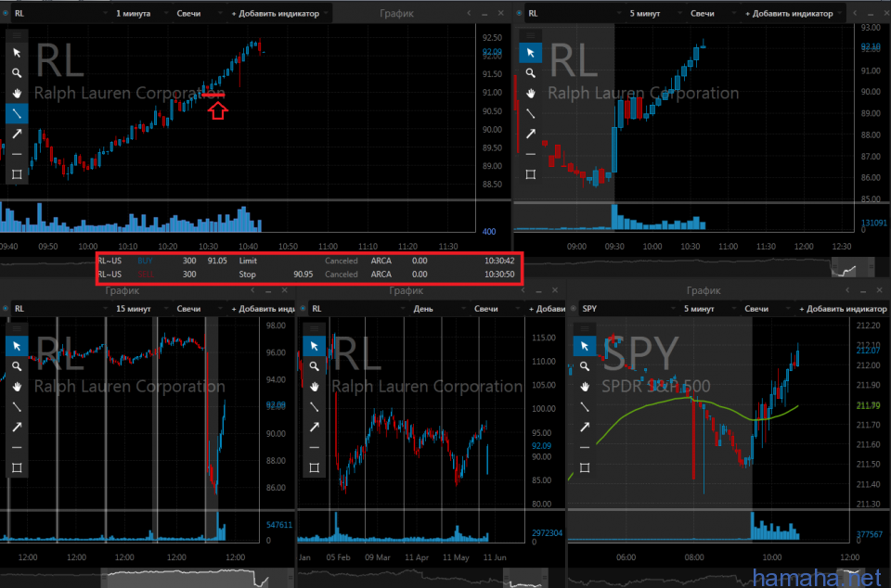Image resolution: width=891 pixels, height=588 pixels.
Task: Open 'Свечи' dropdown in RL daily chart
Action: (495, 309)
